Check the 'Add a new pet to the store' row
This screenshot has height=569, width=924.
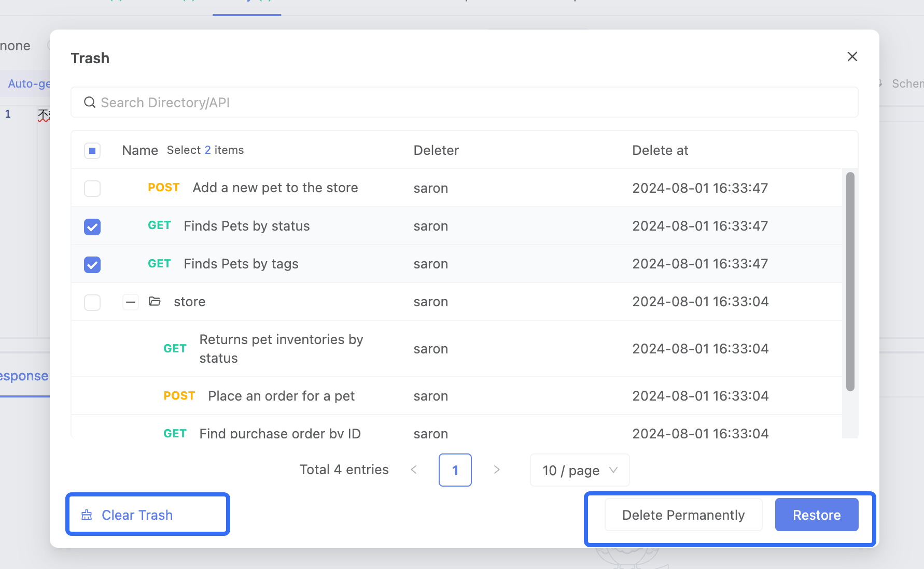[92, 189]
